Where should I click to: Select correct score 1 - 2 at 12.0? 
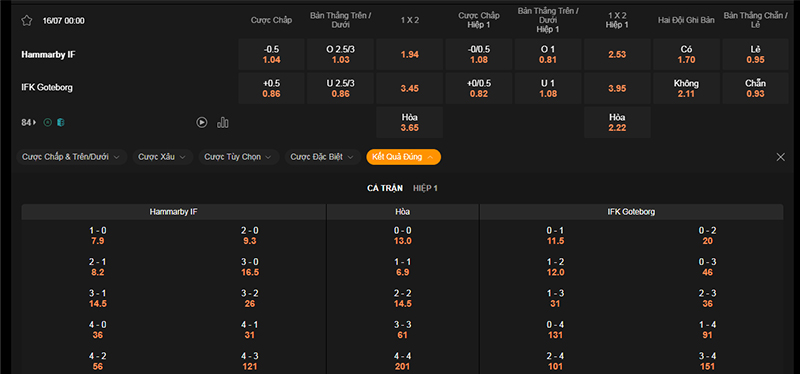[555, 267]
